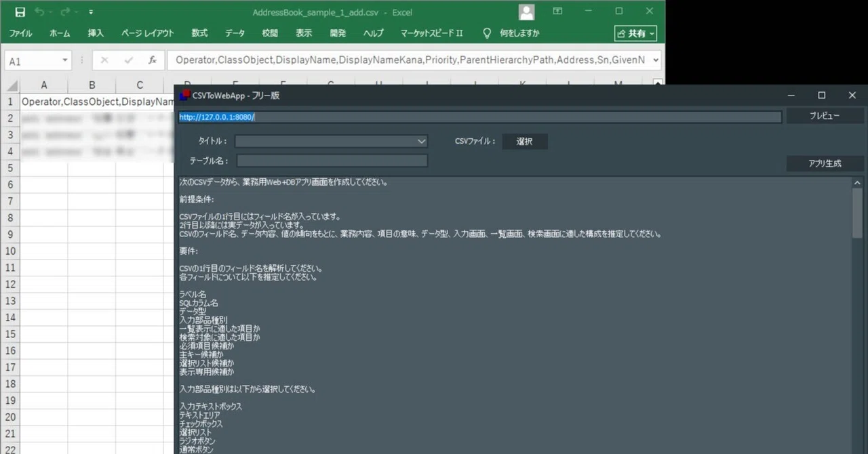Click the 共有 share button in Excel
Image resolution: width=868 pixels, height=454 pixels.
tap(636, 33)
